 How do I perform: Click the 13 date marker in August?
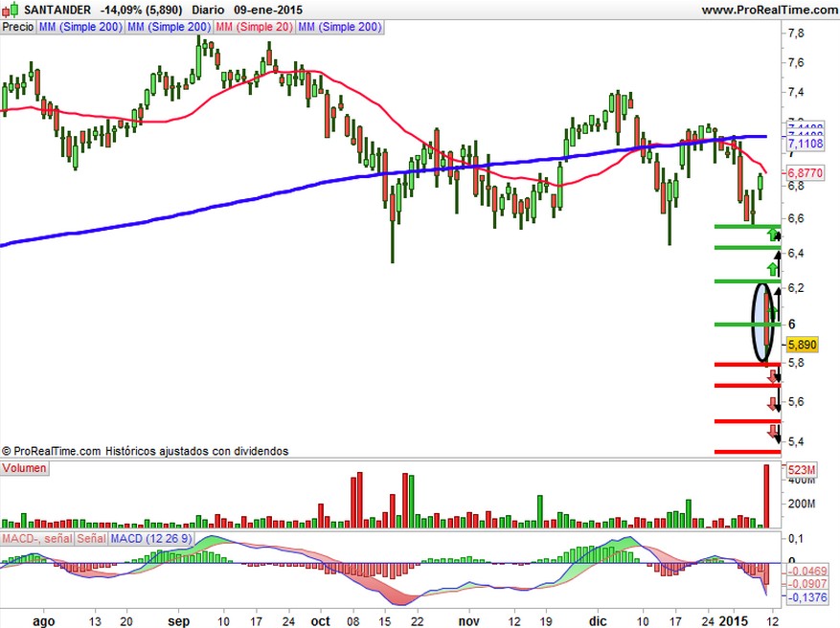[95, 621]
